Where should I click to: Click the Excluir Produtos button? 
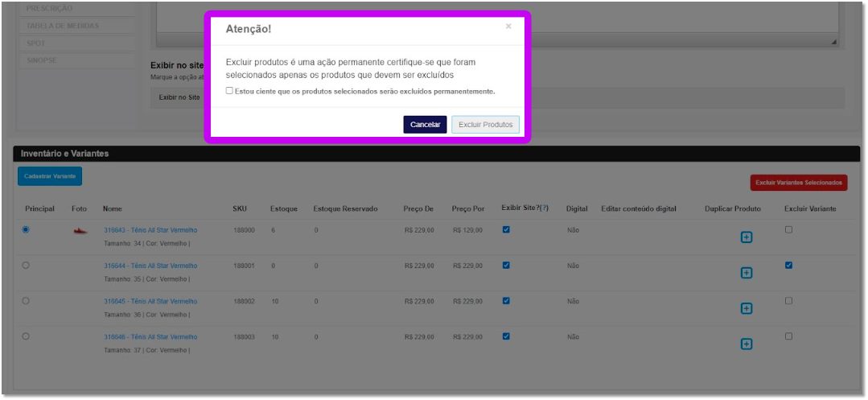pos(485,125)
